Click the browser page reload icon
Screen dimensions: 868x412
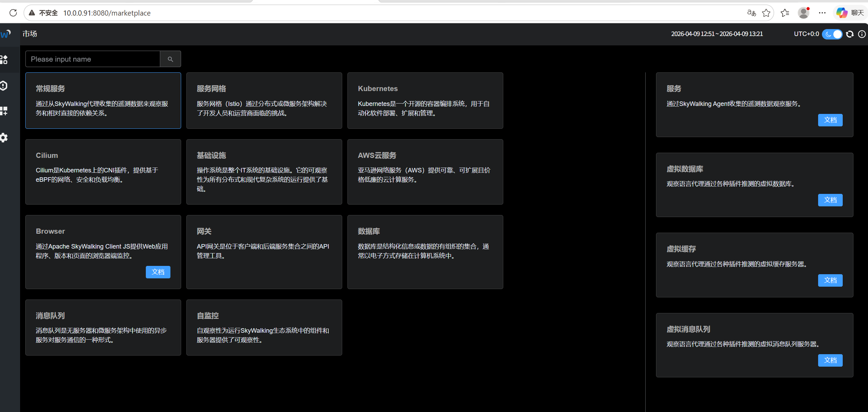tap(13, 13)
